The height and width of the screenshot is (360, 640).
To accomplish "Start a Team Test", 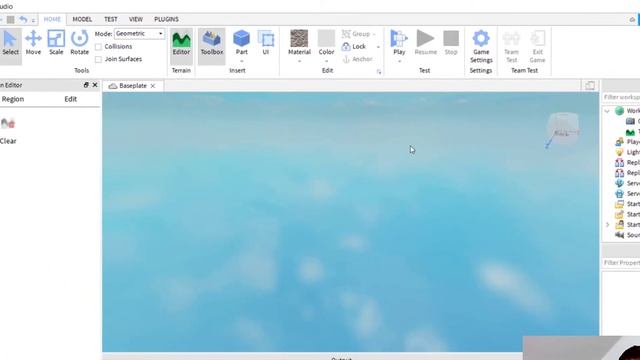I will [511, 47].
